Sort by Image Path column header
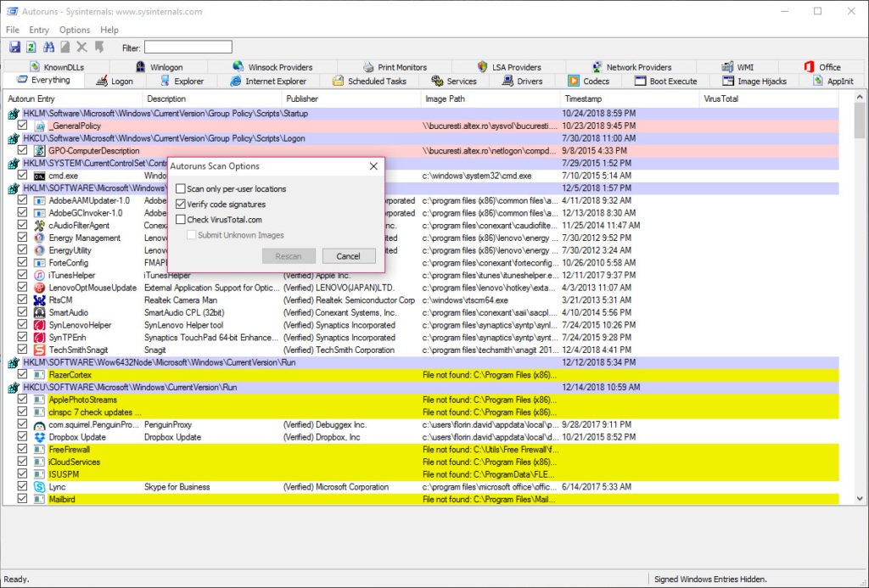 tap(490, 98)
